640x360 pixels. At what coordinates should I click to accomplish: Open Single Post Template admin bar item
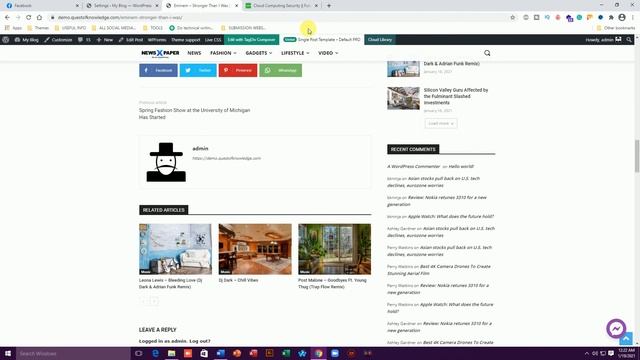pos(322,40)
